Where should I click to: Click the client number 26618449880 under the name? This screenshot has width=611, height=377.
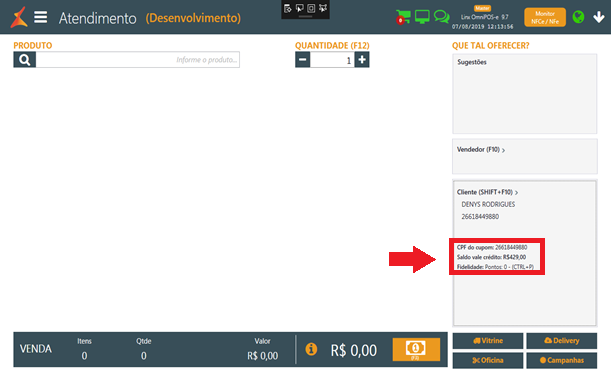[x=480, y=216]
